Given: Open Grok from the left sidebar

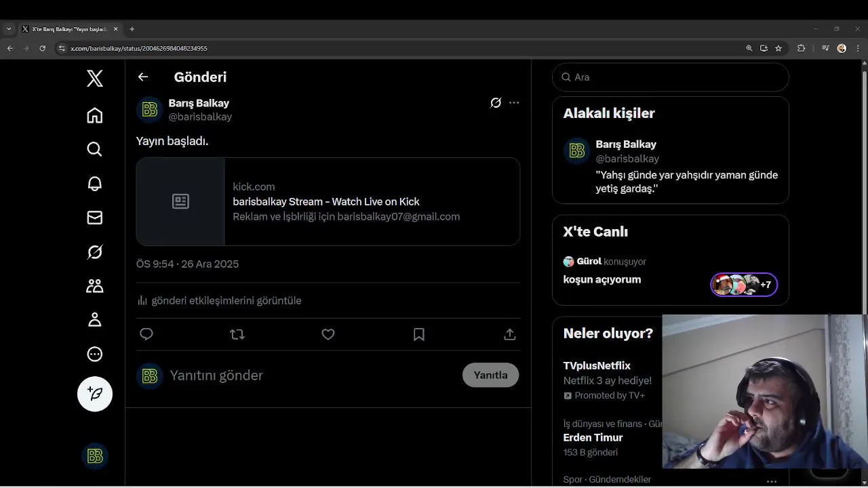Looking at the screenshot, I should pos(95,252).
